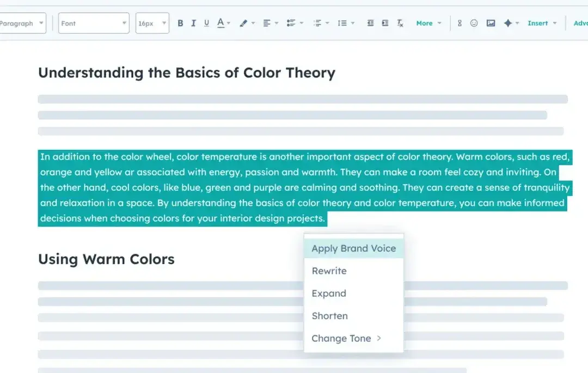Viewport: 588px width, 373px height.
Task: Insert a personalization token
Action: (x=460, y=23)
